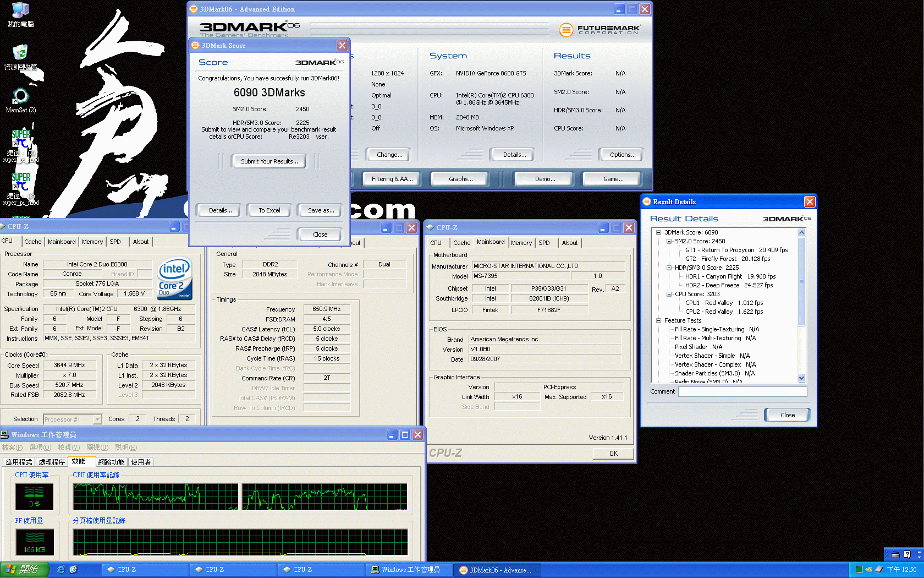The width and height of the screenshot is (924, 578).
Task: Switch to first CPU-Z taskbar button
Action: [x=144, y=570]
